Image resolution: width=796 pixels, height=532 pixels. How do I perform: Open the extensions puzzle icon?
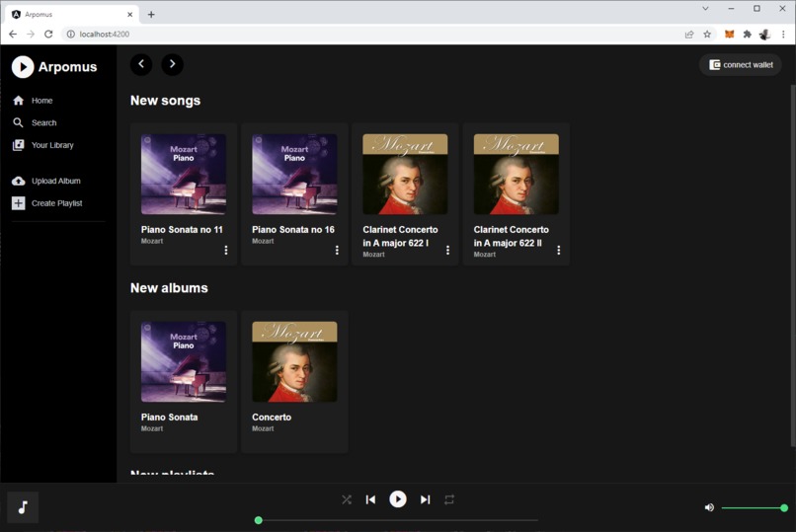(748, 35)
